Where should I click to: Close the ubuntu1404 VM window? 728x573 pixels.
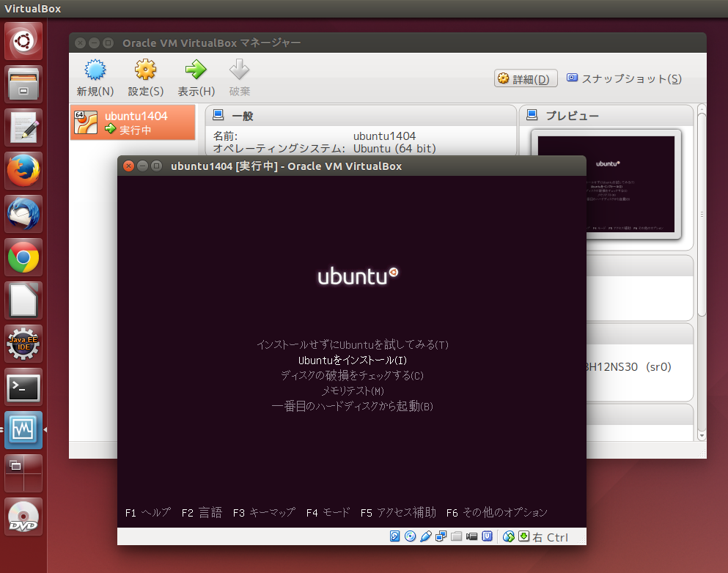click(x=128, y=166)
